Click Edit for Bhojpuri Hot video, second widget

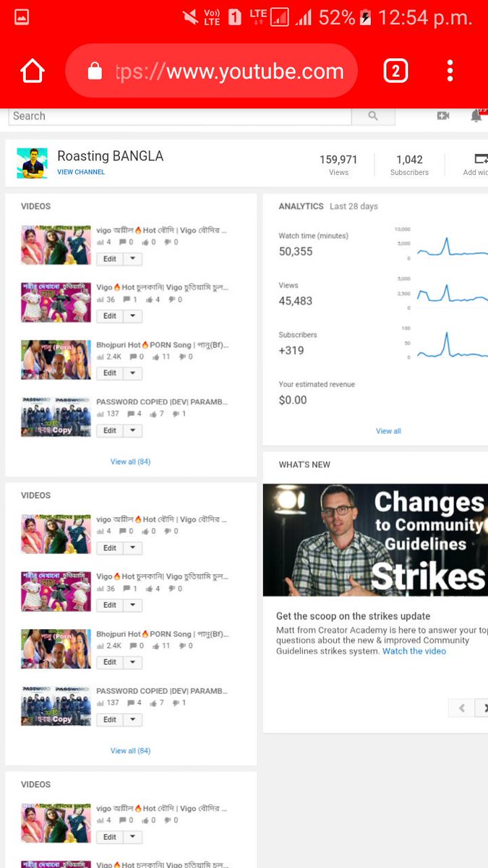pyautogui.click(x=110, y=662)
